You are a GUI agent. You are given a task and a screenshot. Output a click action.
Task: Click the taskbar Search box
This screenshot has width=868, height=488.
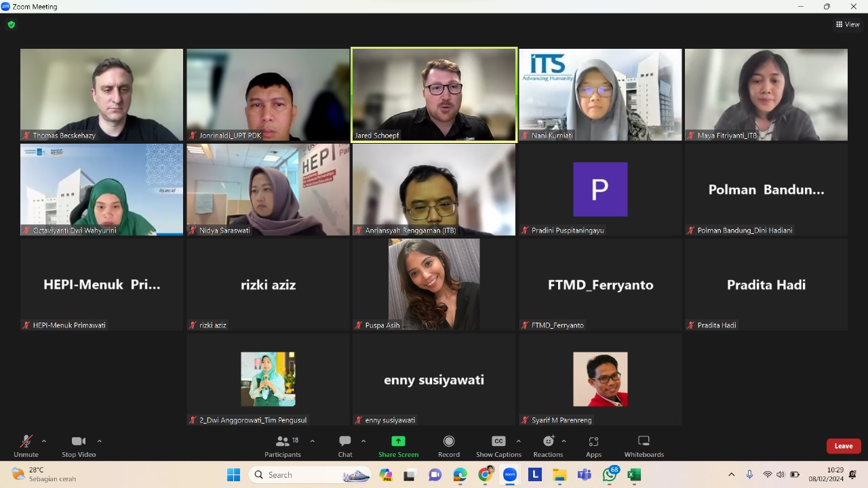tap(311, 474)
